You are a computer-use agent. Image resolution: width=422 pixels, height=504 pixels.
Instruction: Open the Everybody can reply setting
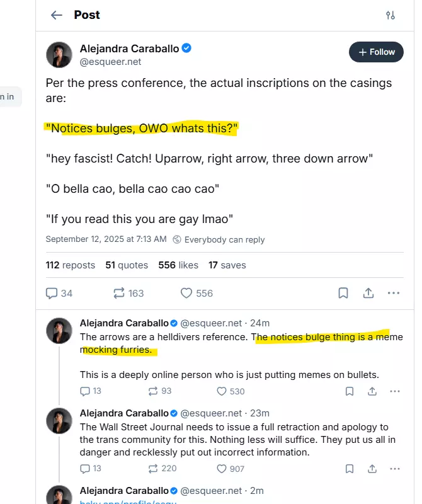click(219, 239)
